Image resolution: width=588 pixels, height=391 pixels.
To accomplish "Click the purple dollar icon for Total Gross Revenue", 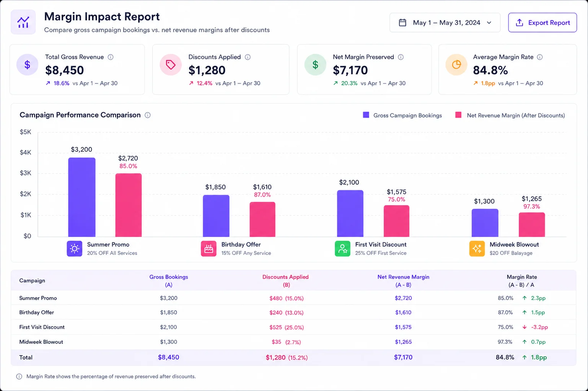I will click(27, 65).
